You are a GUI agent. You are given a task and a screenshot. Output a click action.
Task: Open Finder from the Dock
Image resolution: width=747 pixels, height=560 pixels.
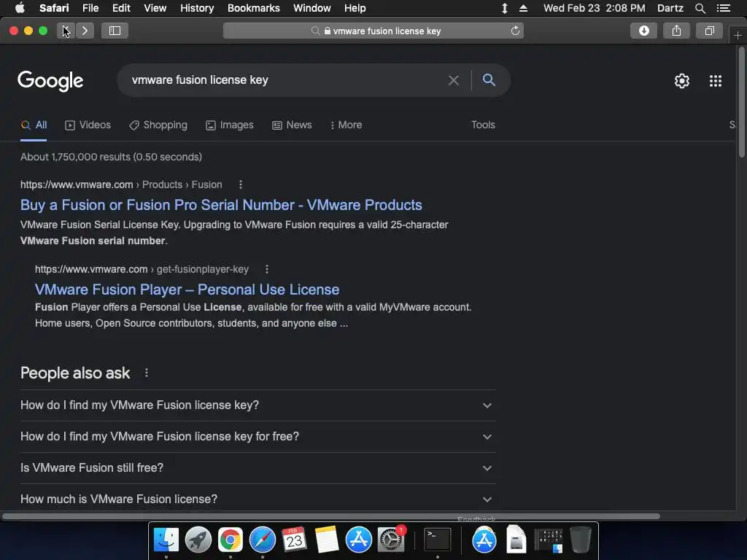tap(166, 540)
